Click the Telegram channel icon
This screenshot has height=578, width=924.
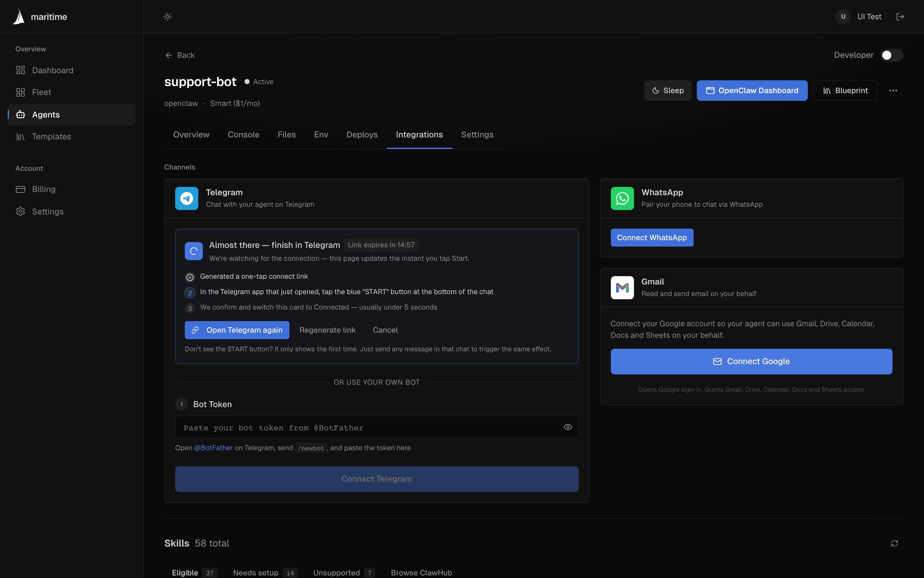click(x=187, y=198)
